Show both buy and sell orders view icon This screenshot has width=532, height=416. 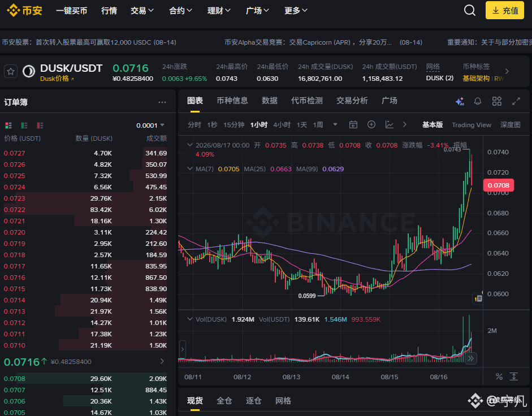coord(8,125)
